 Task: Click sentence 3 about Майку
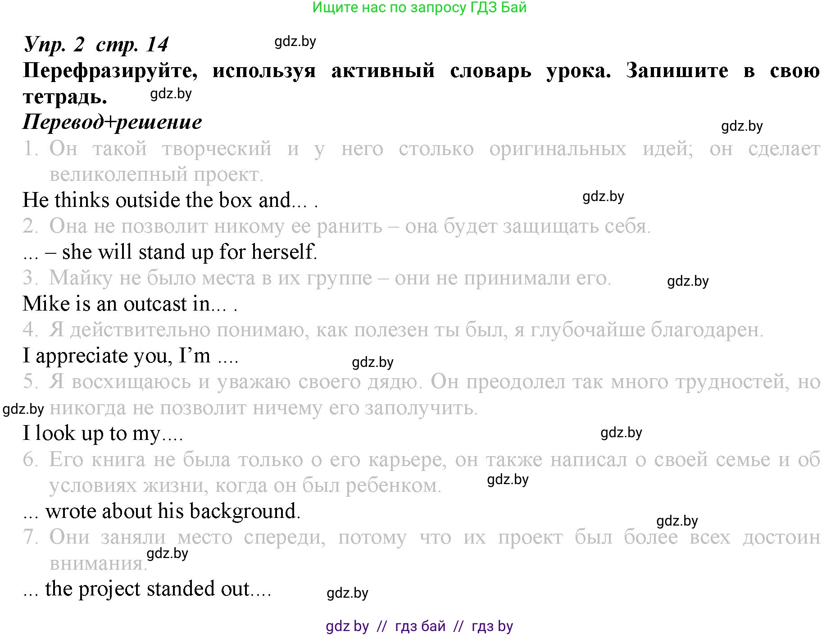click(320, 279)
